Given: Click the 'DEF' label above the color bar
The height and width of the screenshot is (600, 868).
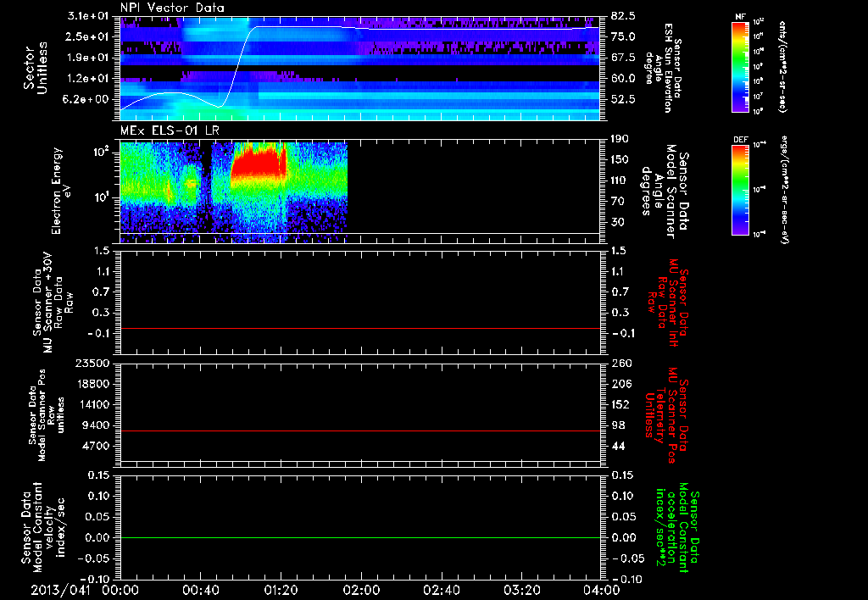Looking at the screenshot, I should pyautogui.click(x=740, y=140).
